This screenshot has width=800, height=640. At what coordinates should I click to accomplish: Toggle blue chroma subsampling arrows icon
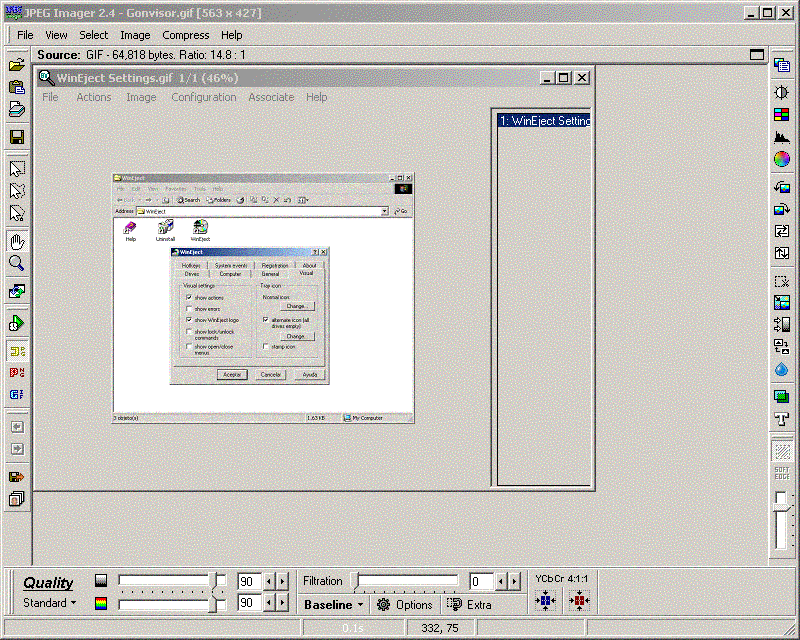click(x=545, y=601)
